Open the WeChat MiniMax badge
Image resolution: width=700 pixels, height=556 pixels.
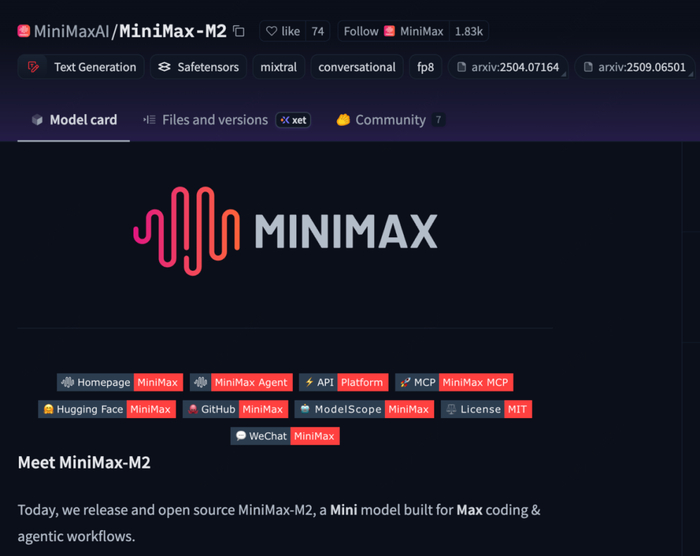tap(285, 436)
